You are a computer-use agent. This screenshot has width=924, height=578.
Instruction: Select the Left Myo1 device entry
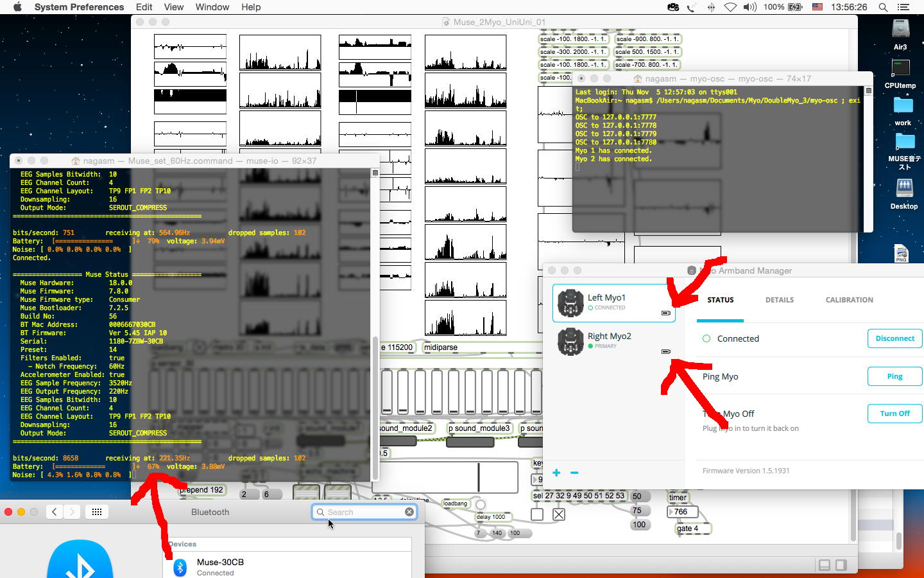click(614, 302)
